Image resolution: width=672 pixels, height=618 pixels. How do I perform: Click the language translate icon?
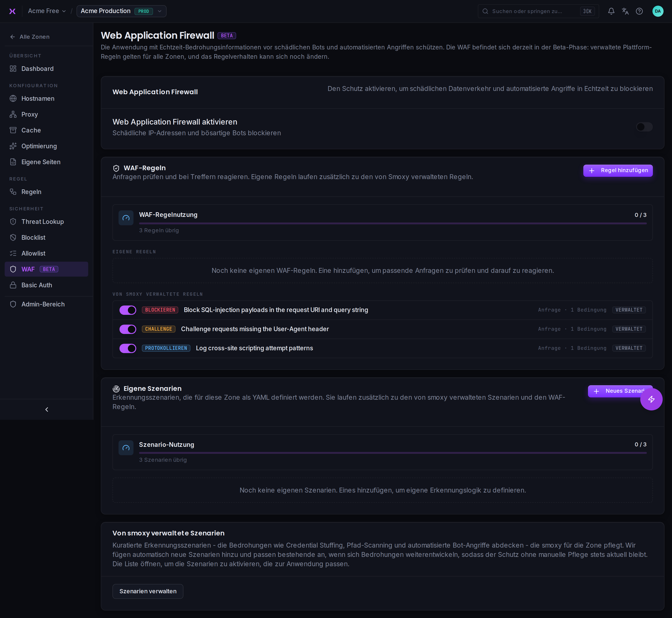click(x=625, y=11)
